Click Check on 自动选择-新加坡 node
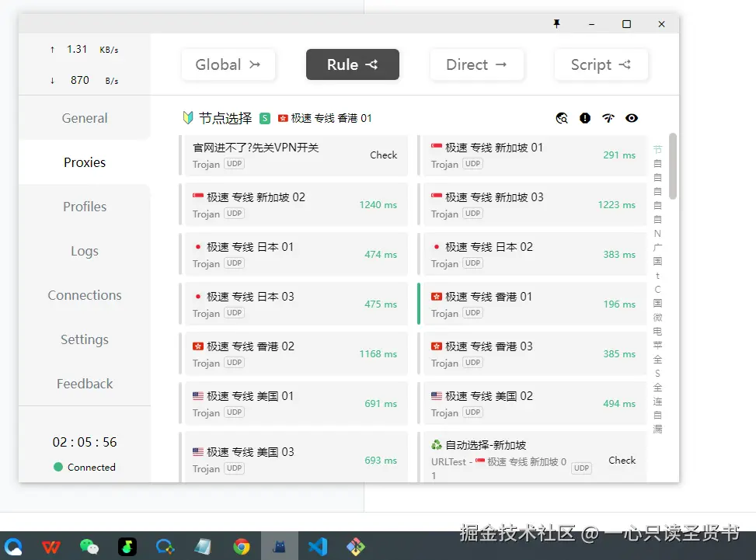 coord(622,461)
